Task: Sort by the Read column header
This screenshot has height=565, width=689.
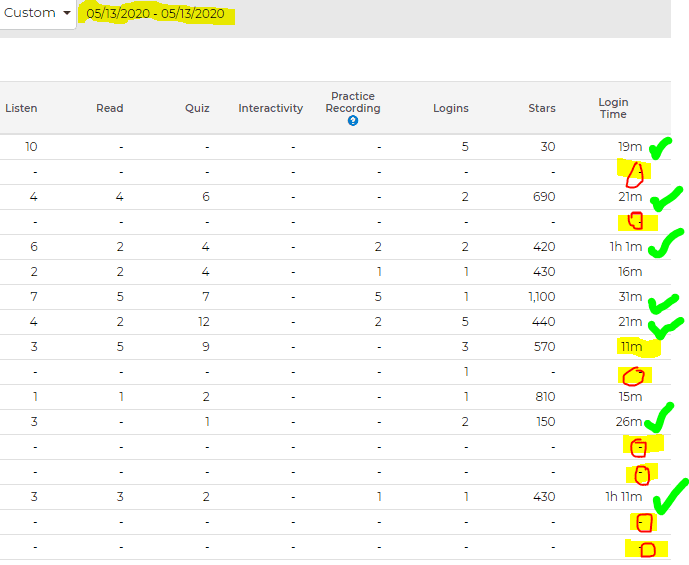Action: point(110,109)
